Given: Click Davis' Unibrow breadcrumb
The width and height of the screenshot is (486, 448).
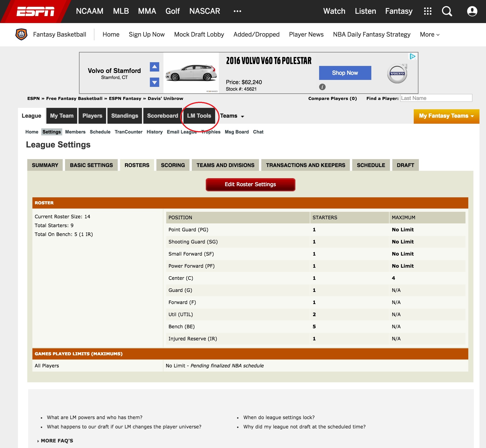Looking at the screenshot, I should [x=165, y=98].
